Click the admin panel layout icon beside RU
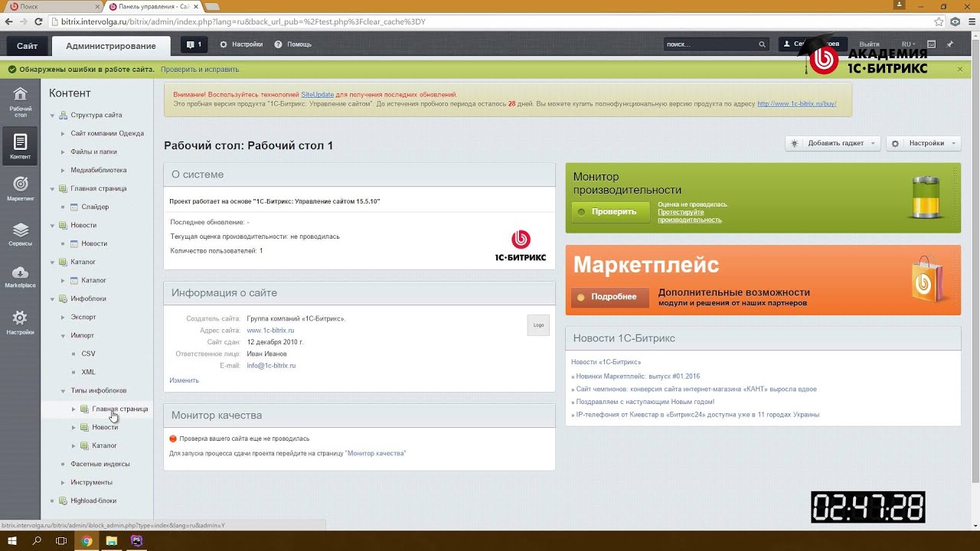Screen dimensions: 980x551 pyautogui.click(x=932, y=44)
